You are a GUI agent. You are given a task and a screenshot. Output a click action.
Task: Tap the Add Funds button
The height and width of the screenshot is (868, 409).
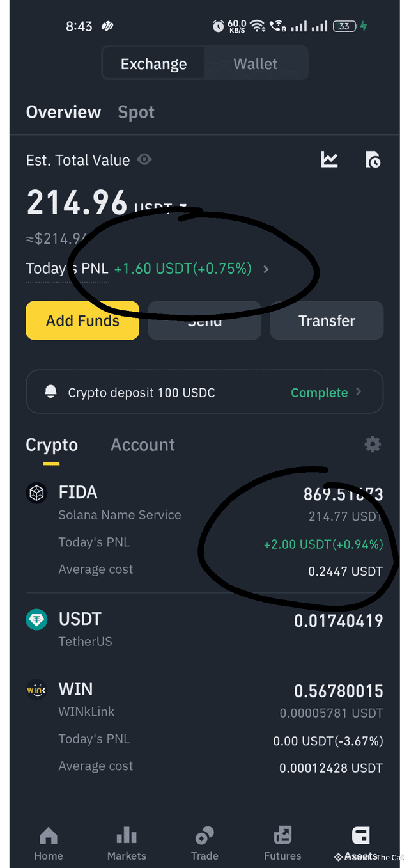click(82, 320)
